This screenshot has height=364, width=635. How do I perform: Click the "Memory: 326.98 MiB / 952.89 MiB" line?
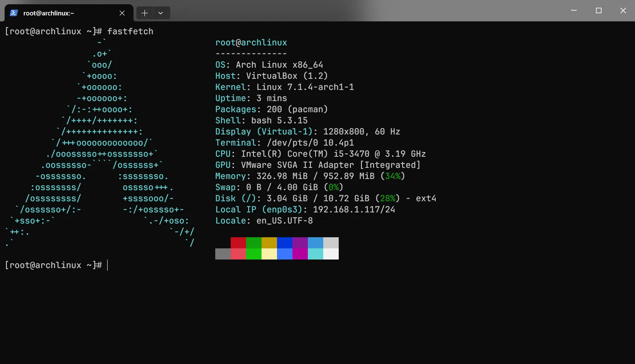coord(310,176)
